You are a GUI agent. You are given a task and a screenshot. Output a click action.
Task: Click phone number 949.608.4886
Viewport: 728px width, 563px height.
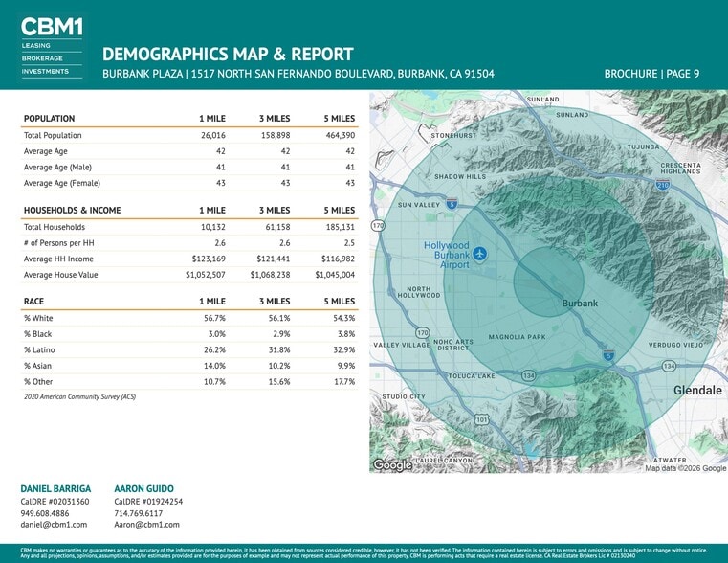coord(45,513)
